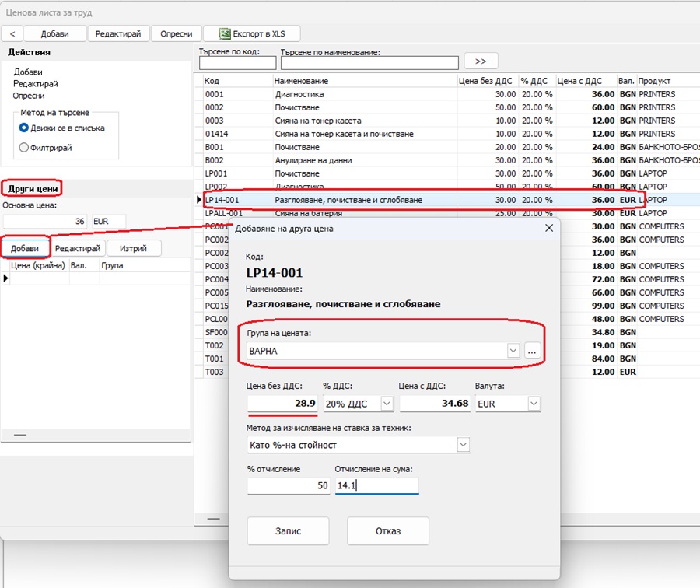Viewport: 700px width, 588px height.
Task: Click Редактирай button under Други цени
Action: click(x=78, y=248)
